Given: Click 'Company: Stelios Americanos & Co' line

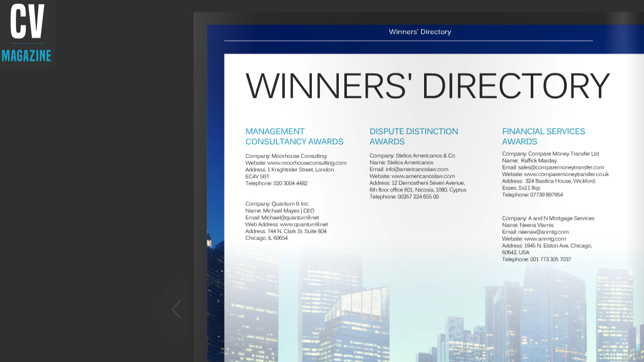Looking at the screenshot, I should 412,156.
